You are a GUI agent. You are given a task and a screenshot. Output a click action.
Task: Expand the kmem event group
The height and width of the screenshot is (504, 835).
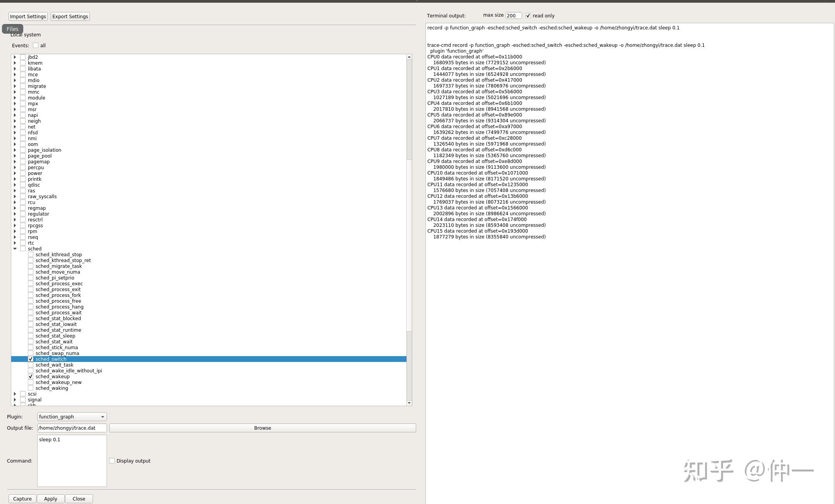point(15,63)
